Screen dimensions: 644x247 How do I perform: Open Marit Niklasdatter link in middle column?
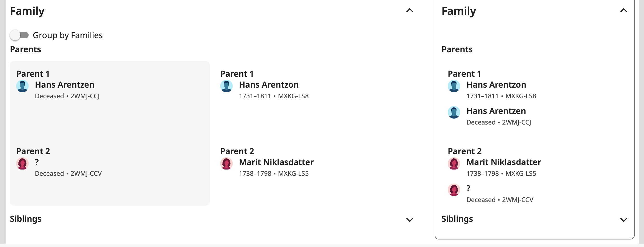(x=276, y=162)
